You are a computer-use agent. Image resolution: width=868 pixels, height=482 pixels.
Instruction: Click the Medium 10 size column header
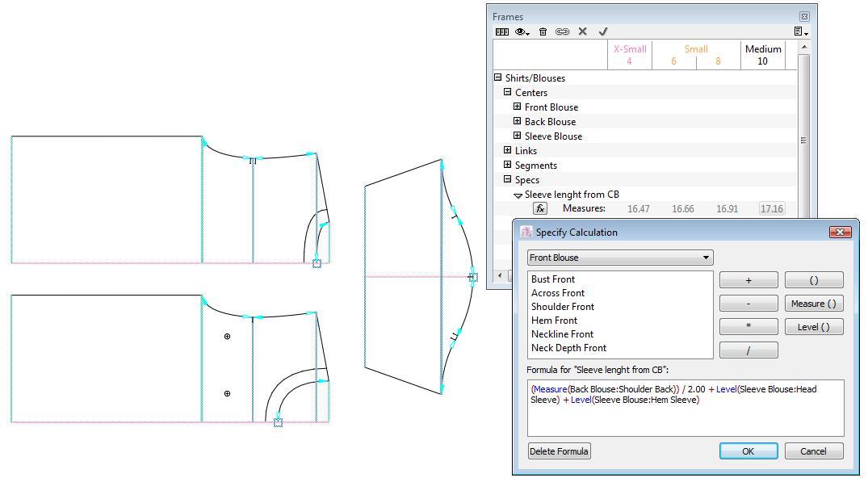click(x=762, y=55)
